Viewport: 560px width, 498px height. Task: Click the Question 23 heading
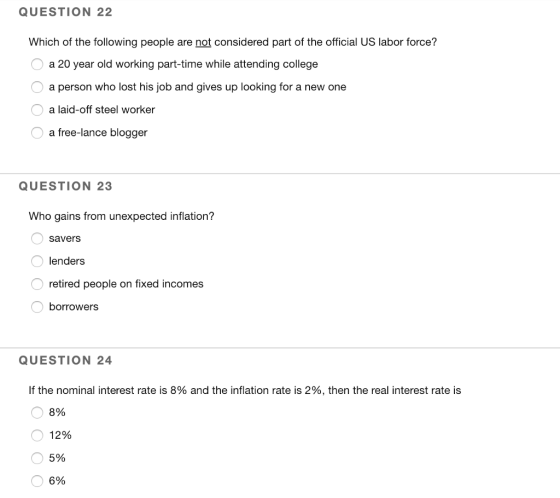click(x=66, y=186)
